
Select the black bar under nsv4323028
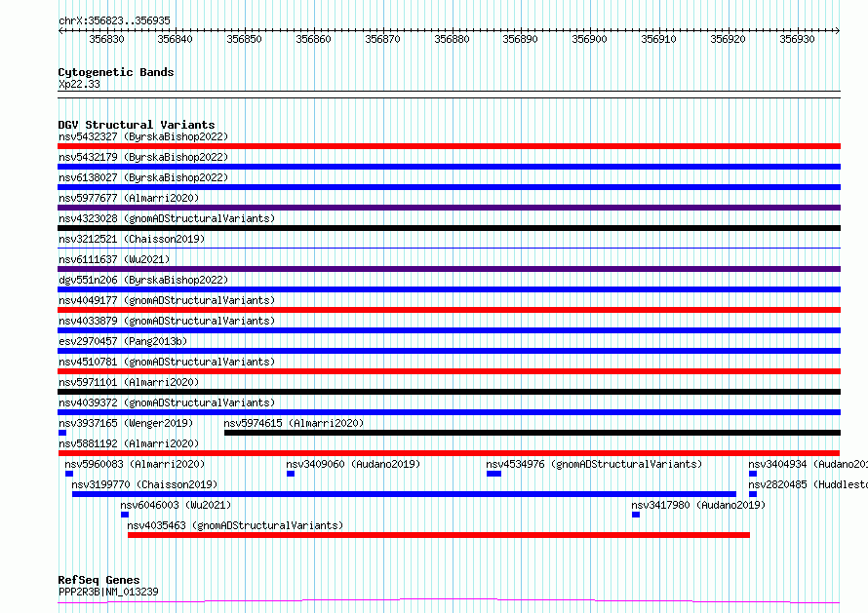pos(449,228)
